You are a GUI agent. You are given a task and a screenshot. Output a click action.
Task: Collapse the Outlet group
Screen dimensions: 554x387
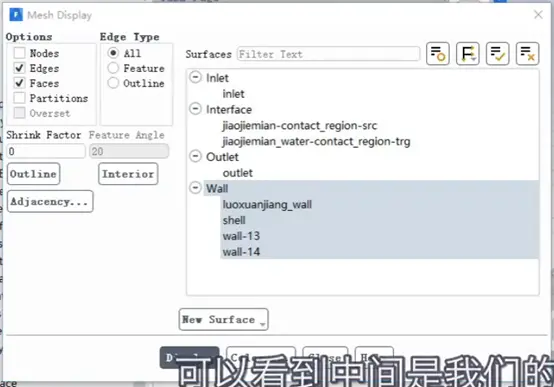(x=195, y=156)
